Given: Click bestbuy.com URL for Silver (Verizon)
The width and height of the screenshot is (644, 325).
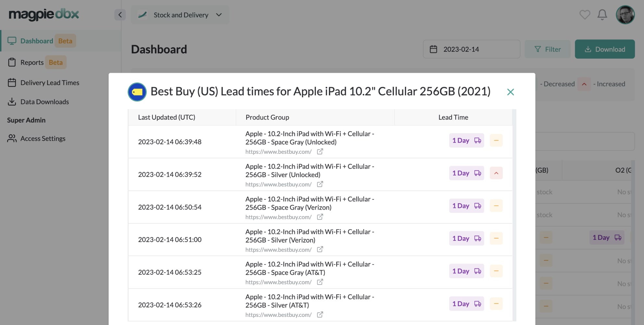Looking at the screenshot, I should (279, 250).
